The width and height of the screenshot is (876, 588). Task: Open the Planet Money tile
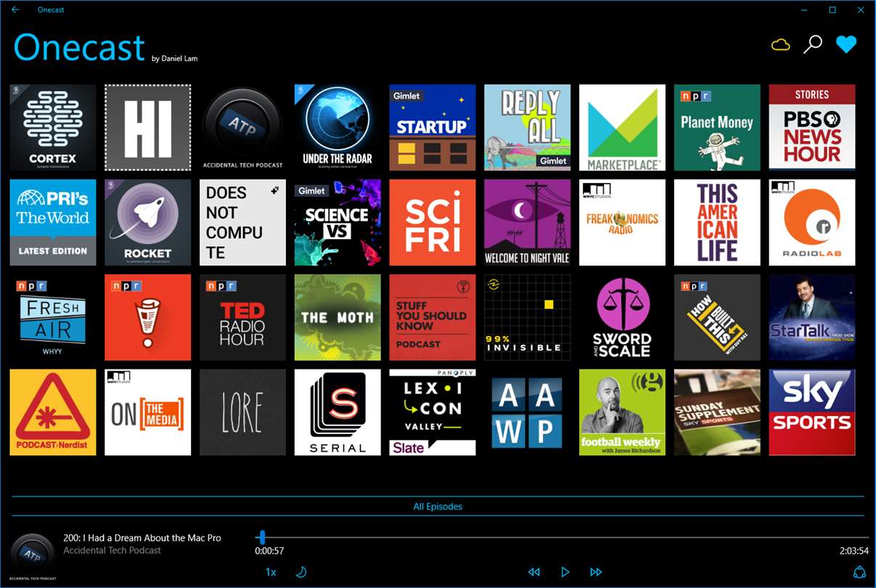[x=717, y=128]
